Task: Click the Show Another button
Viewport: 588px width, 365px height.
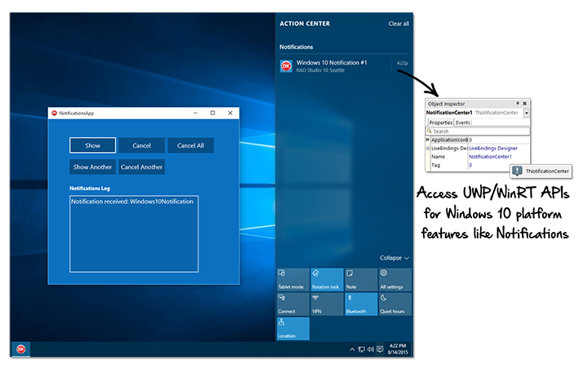Action: (x=92, y=167)
